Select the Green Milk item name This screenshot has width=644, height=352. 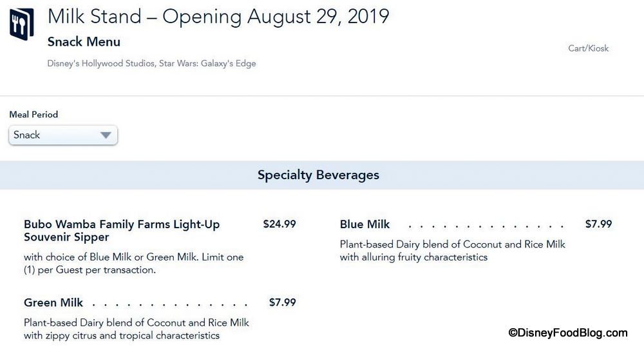(53, 302)
